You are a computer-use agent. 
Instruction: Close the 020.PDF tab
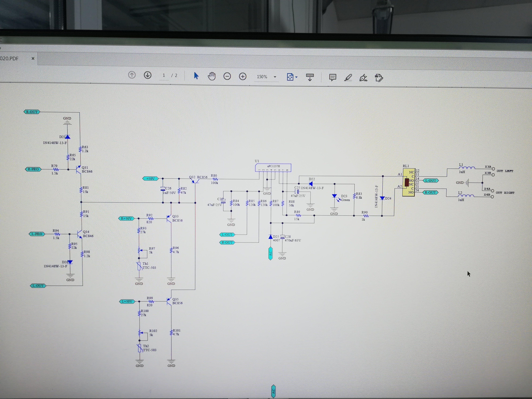point(33,58)
